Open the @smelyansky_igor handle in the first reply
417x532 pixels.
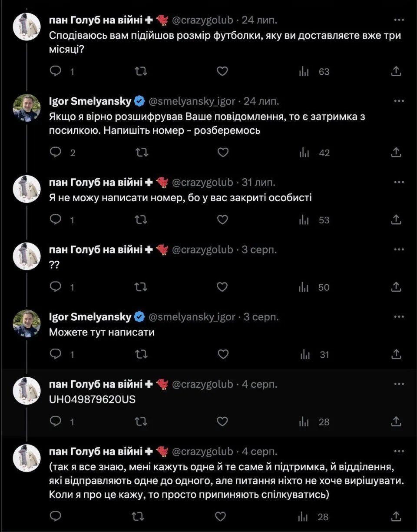192,101
